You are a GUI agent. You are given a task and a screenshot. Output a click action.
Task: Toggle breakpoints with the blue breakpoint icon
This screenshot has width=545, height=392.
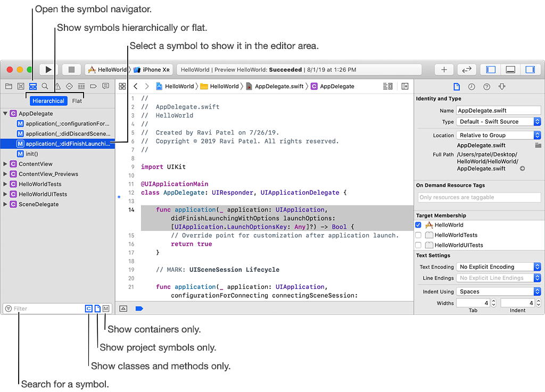(x=139, y=308)
